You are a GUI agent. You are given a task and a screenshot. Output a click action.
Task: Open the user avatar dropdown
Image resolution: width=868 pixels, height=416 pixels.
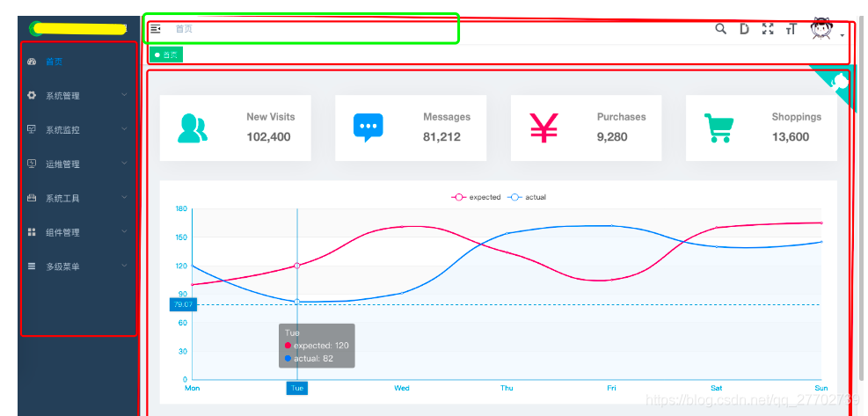point(827,30)
